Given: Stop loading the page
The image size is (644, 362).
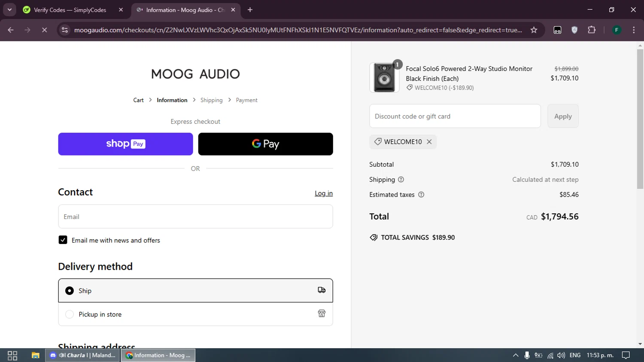Looking at the screenshot, I should click(44, 30).
